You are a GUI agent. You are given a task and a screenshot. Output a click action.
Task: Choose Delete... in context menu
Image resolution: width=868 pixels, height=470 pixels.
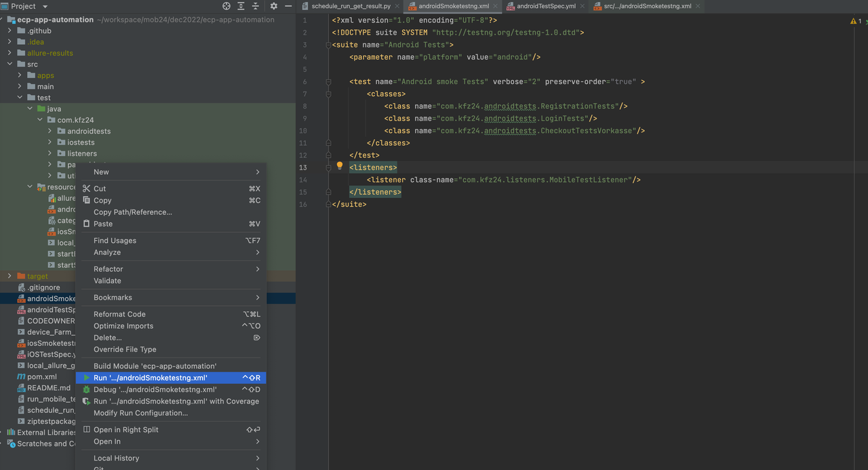coord(171,338)
